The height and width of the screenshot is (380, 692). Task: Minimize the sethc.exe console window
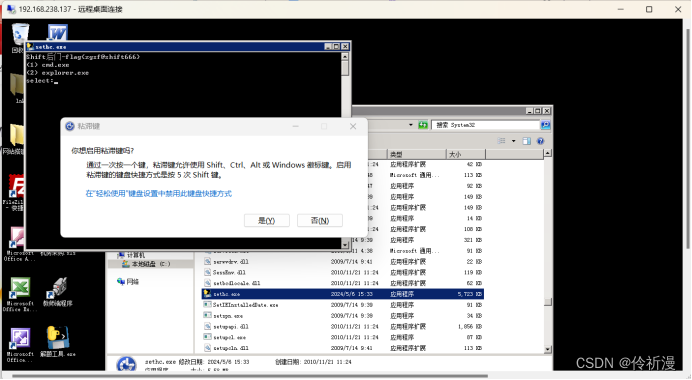point(328,46)
